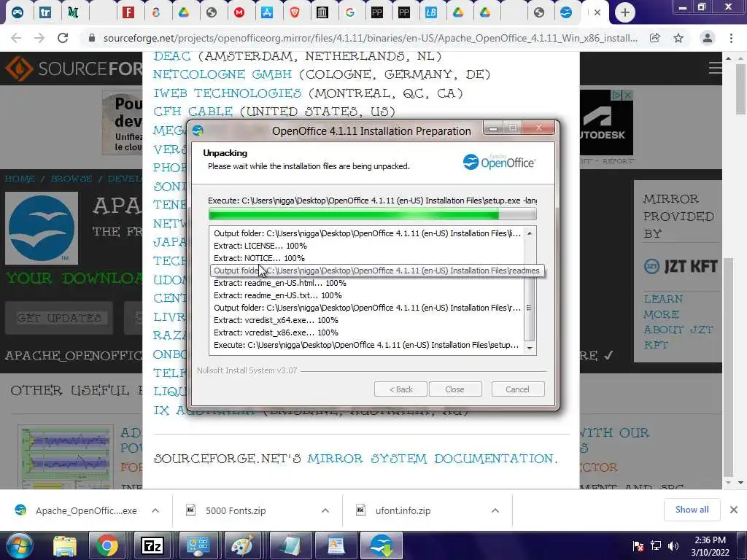This screenshot has width=747, height=560.
Task: Open the SourceForge hamburger menu
Action: tap(714, 68)
